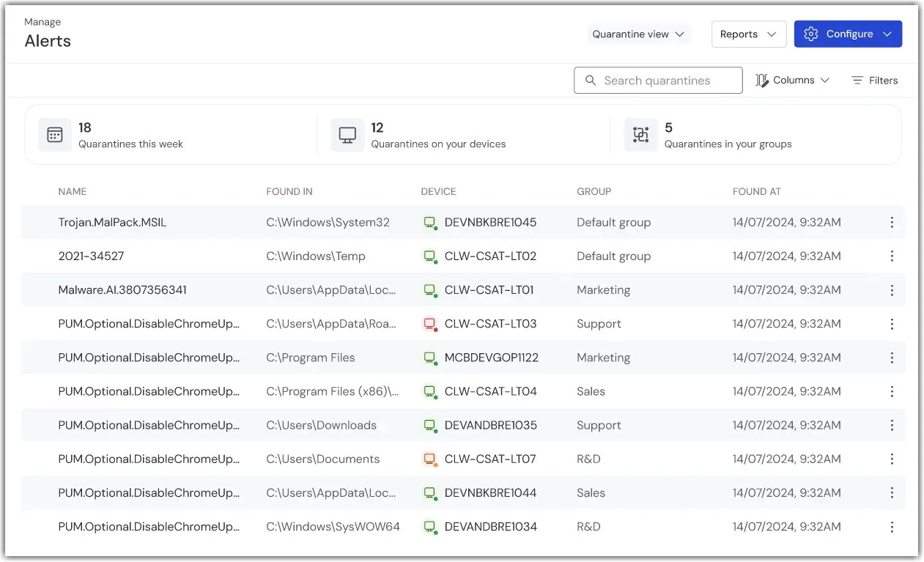Sort by the FOUND AT column header
The width and height of the screenshot is (924, 562).
click(757, 191)
